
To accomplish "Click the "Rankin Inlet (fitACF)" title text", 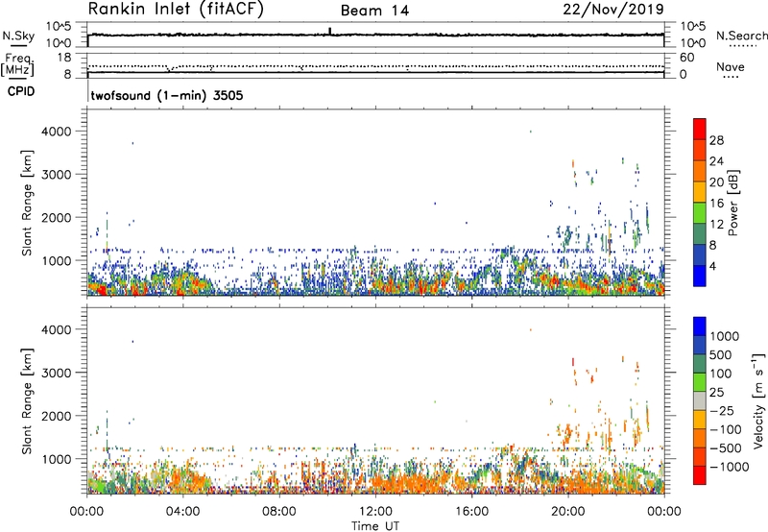I will (x=176, y=9).
